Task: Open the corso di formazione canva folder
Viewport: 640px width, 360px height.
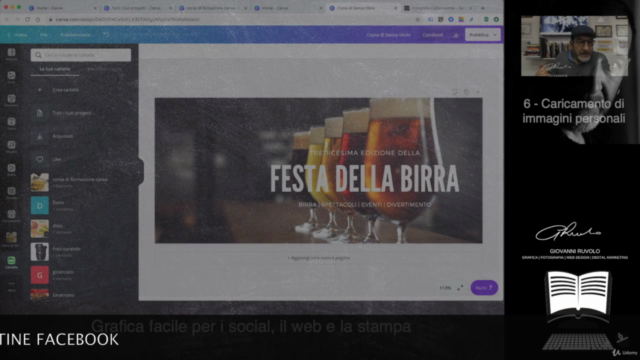Action: point(81,182)
